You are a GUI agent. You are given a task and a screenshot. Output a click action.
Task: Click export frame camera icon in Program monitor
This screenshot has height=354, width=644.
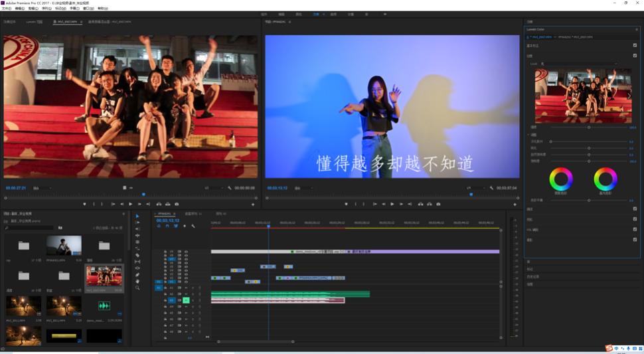(x=438, y=205)
